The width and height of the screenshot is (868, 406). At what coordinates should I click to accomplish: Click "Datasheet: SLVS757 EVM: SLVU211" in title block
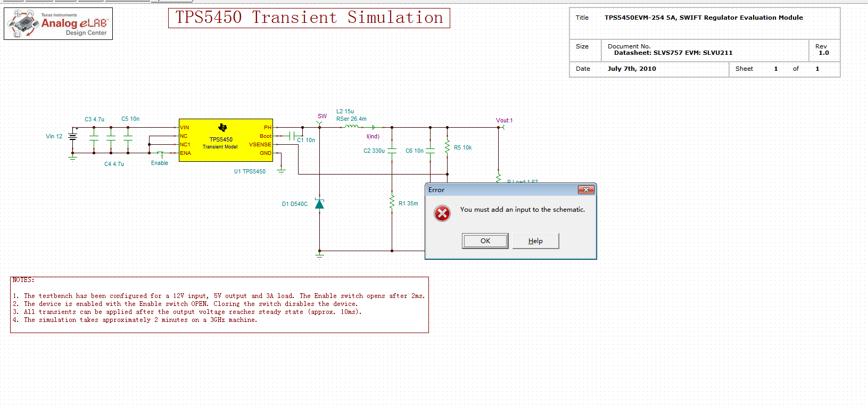click(x=673, y=53)
